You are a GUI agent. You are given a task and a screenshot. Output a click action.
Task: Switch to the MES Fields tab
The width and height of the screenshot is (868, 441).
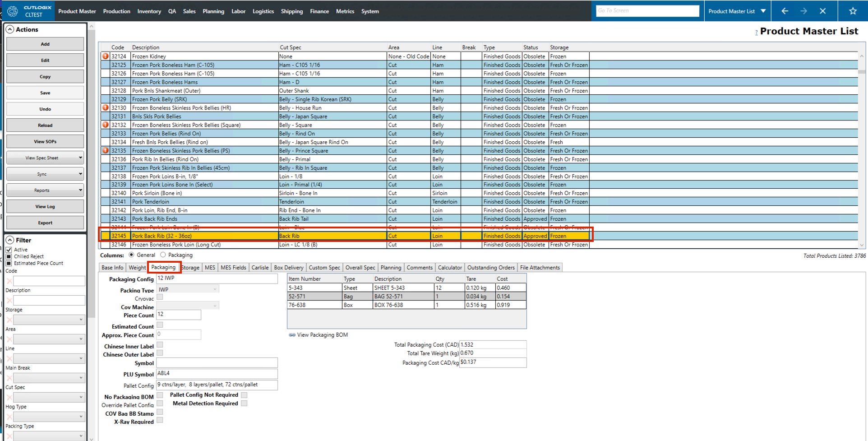click(233, 268)
